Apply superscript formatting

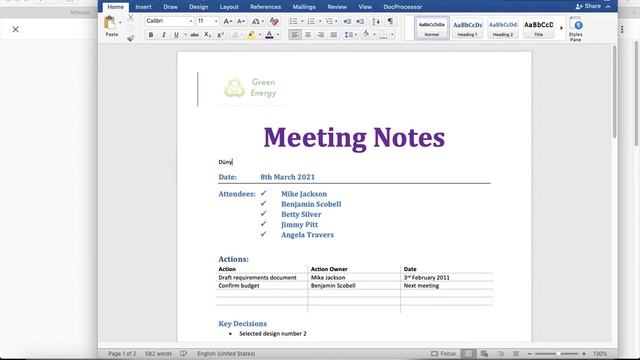click(220, 35)
